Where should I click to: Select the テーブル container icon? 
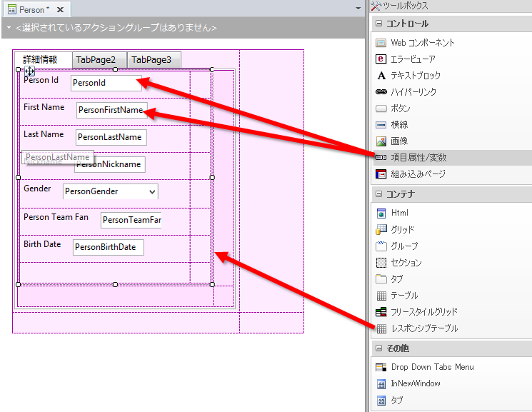tap(381, 296)
